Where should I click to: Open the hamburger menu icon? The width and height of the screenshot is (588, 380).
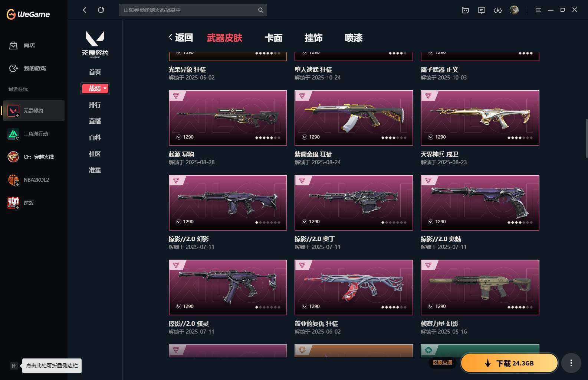pos(538,10)
